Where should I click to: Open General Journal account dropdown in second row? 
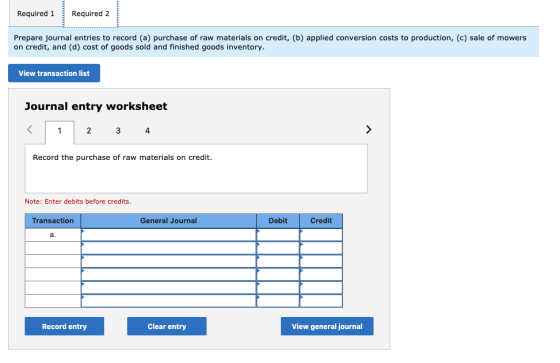coord(169,248)
